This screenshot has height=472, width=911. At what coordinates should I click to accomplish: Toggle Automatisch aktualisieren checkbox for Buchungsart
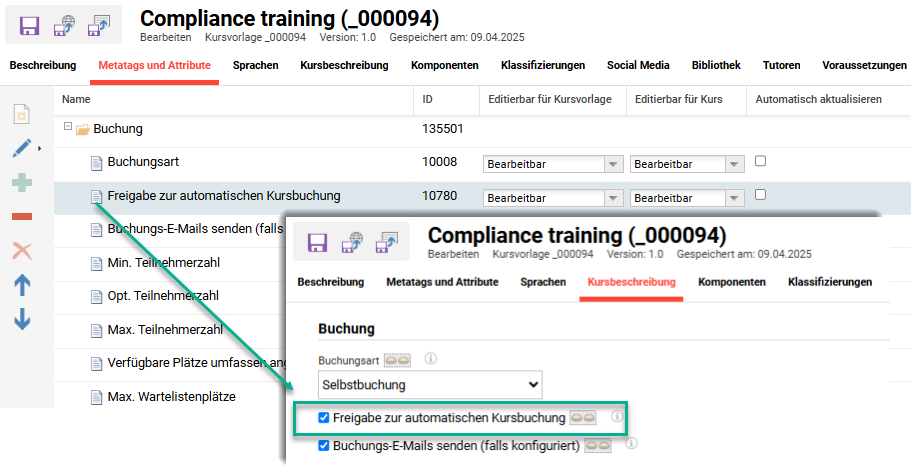point(761,161)
